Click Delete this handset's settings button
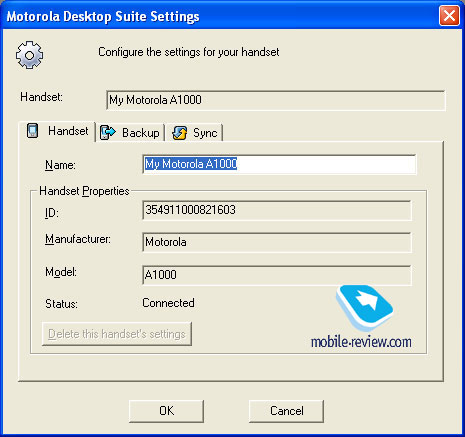Screen dimensions: 465x437 coord(117,334)
